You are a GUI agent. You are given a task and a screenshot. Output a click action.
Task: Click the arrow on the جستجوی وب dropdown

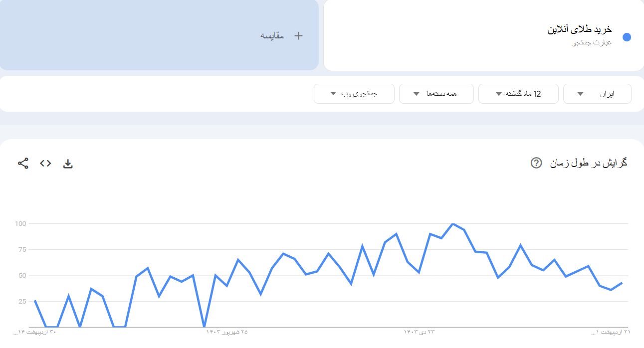[333, 94]
